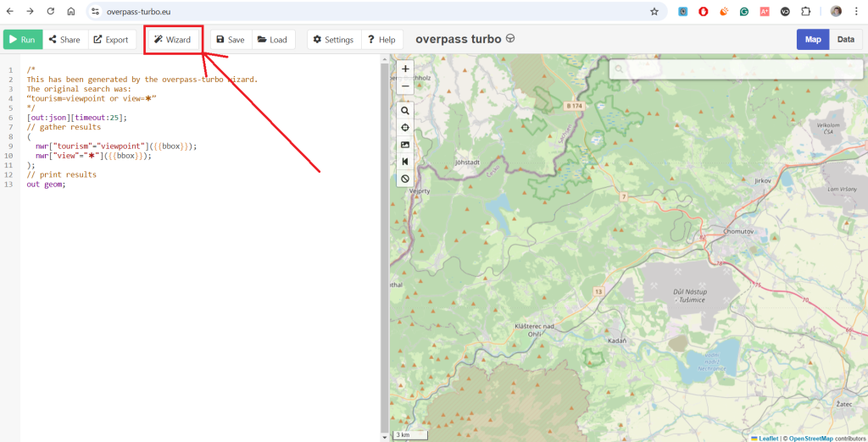Click Vejprty label on the map

420,191
